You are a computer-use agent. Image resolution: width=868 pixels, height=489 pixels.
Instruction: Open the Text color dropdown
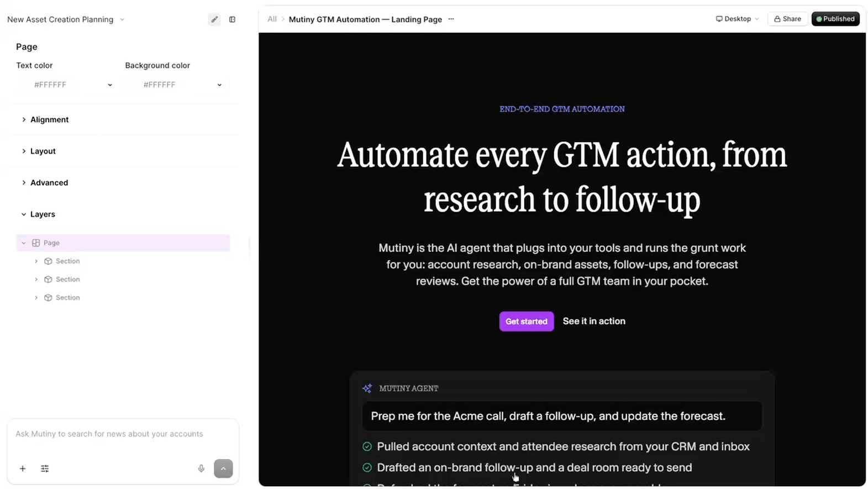coord(67,85)
